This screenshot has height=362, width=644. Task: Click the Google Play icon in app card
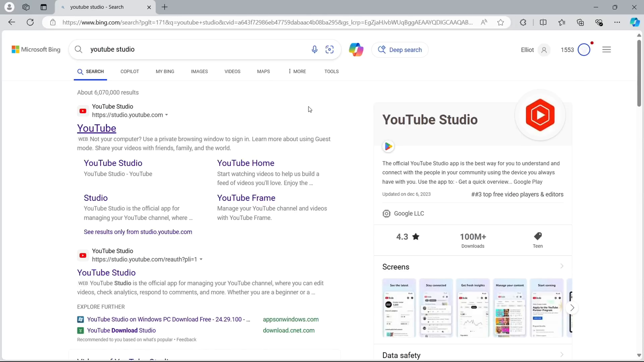[388, 146]
